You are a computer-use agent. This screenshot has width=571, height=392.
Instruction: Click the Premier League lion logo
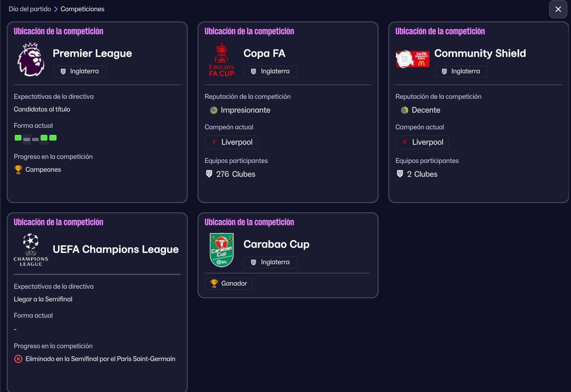coord(31,60)
